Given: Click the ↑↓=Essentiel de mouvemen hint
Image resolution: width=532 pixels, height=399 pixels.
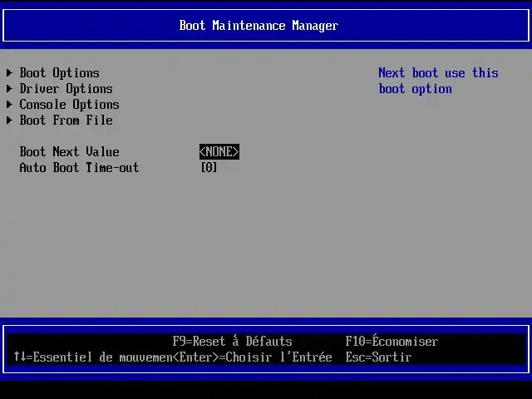Looking at the screenshot, I should (x=92, y=357).
